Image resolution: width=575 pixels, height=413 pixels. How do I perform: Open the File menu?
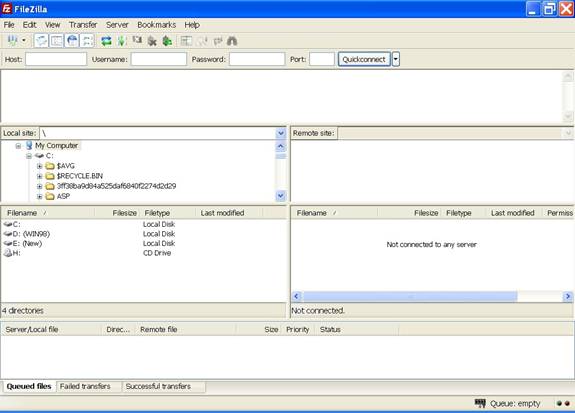(x=9, y=25)
